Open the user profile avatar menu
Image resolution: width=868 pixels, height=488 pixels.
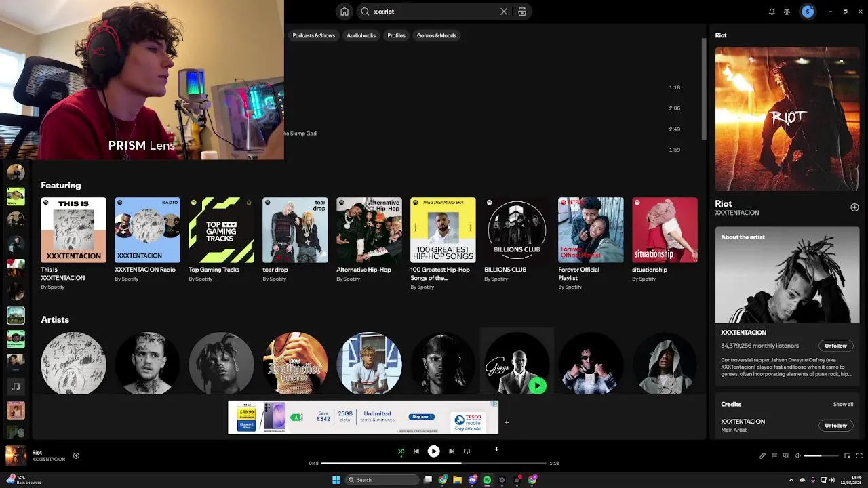tap(807, 12)
